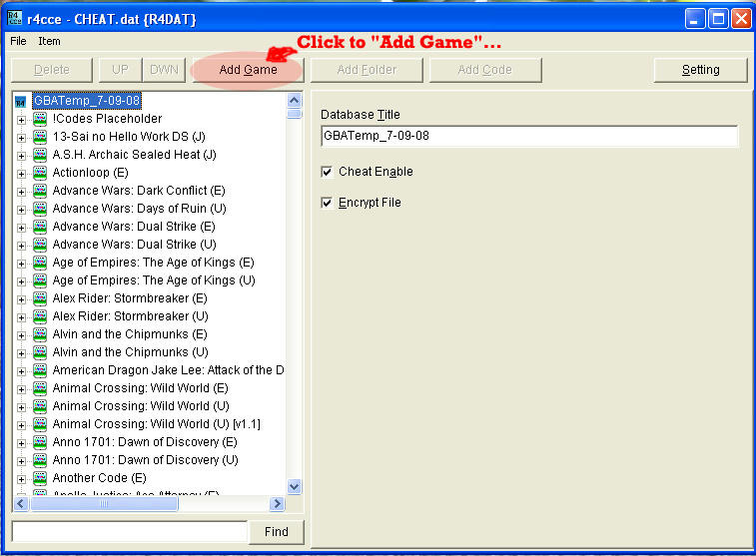Expand the !Codes Placeholder tree node
756x556 pixels.
tap(21, 120)
